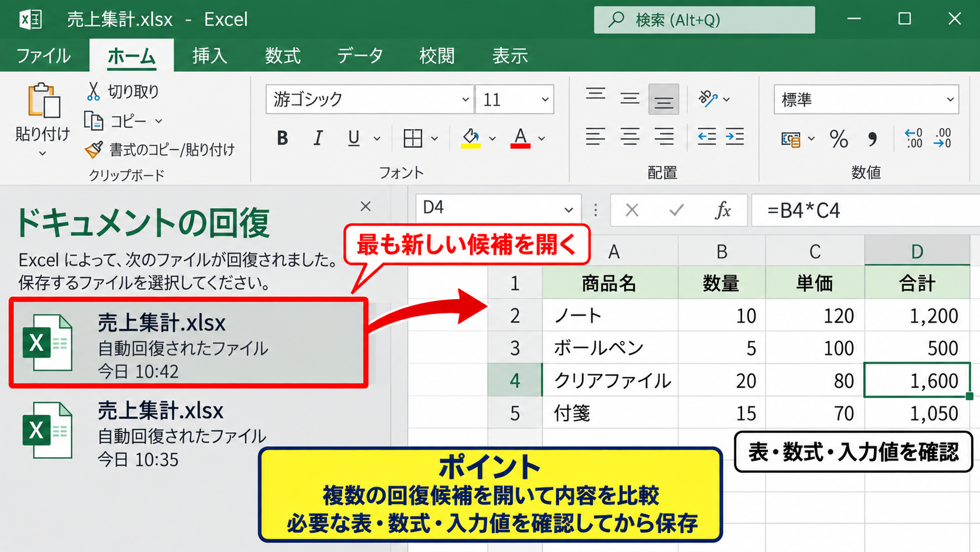Viewport: 980px width, 552px height.
Task: Select top vertical align icon
Action: coord(596,94)
